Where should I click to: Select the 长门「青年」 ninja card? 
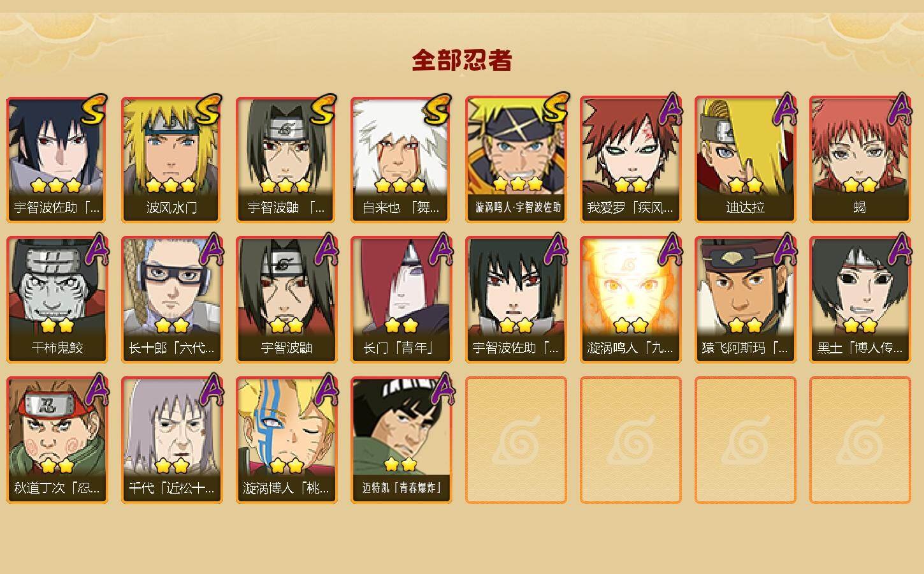[401, 300]
